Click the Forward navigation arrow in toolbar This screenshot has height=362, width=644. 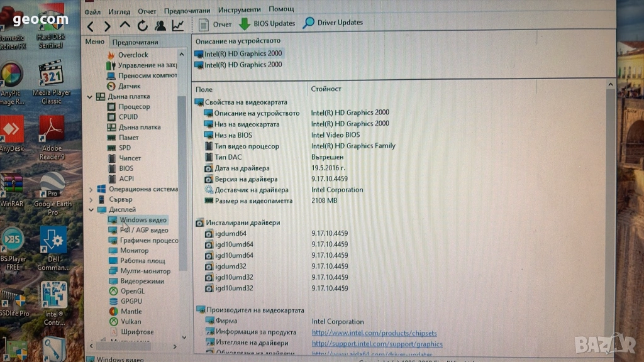[x=108, y=26]
